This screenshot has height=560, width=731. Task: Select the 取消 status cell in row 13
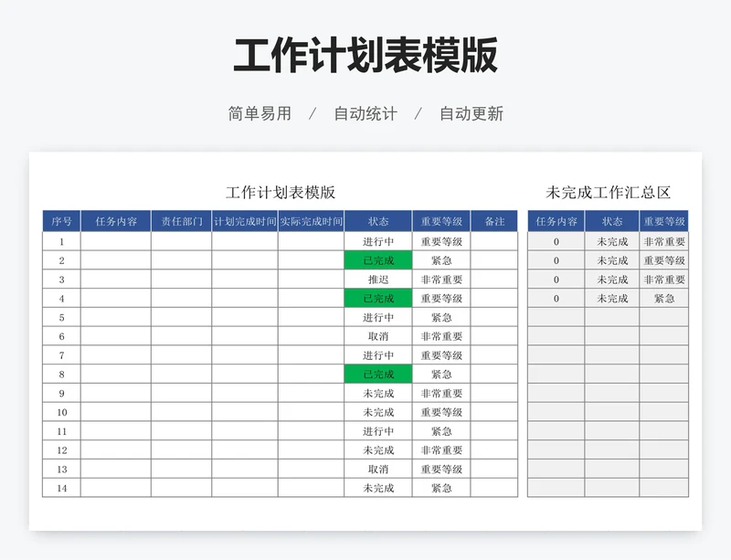(x=378, y=469)
